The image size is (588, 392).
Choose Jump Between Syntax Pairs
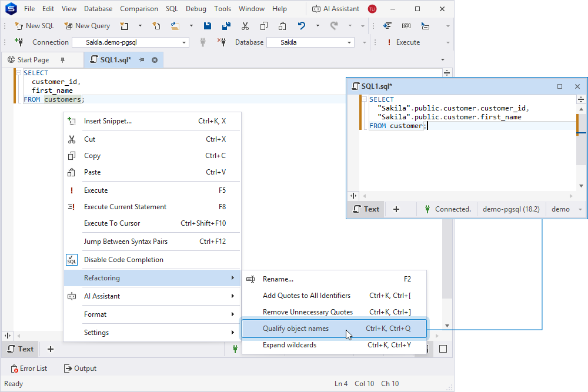click(x=152, y=242)
